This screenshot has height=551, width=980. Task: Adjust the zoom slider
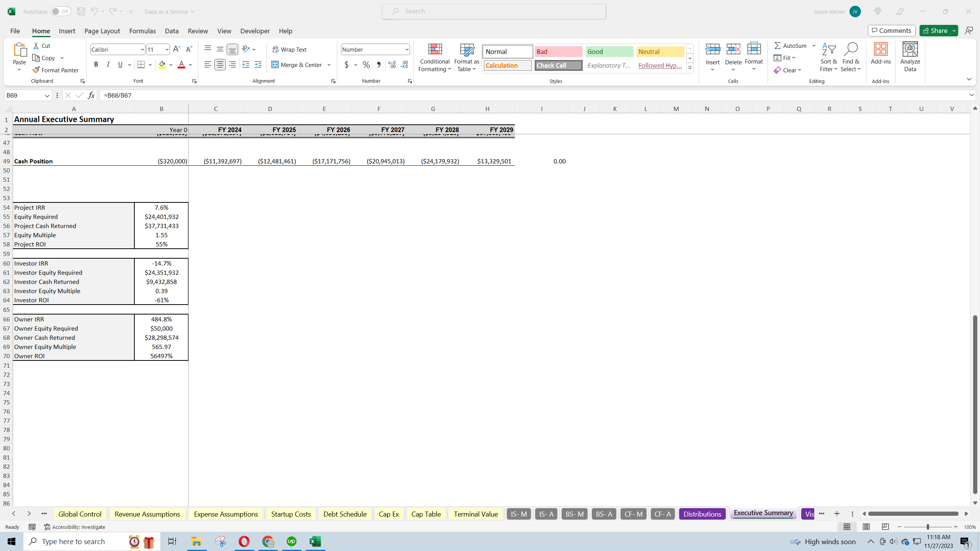point(928,527)
